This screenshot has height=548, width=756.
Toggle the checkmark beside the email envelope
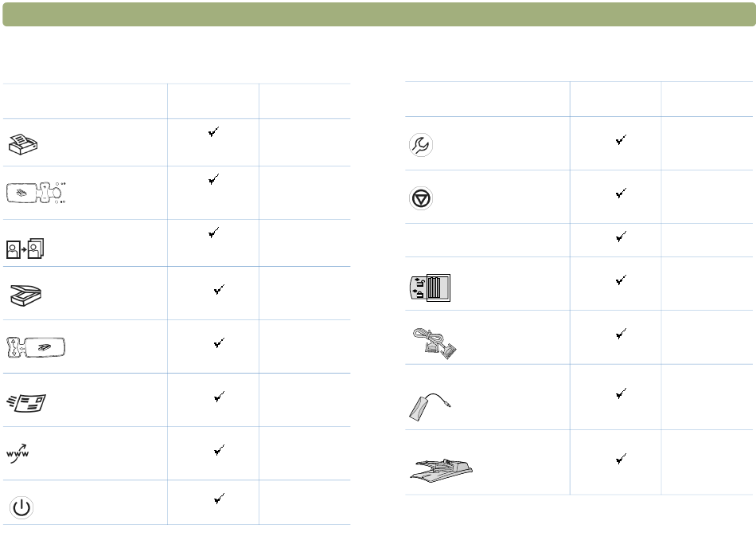(x=219, y=397)
